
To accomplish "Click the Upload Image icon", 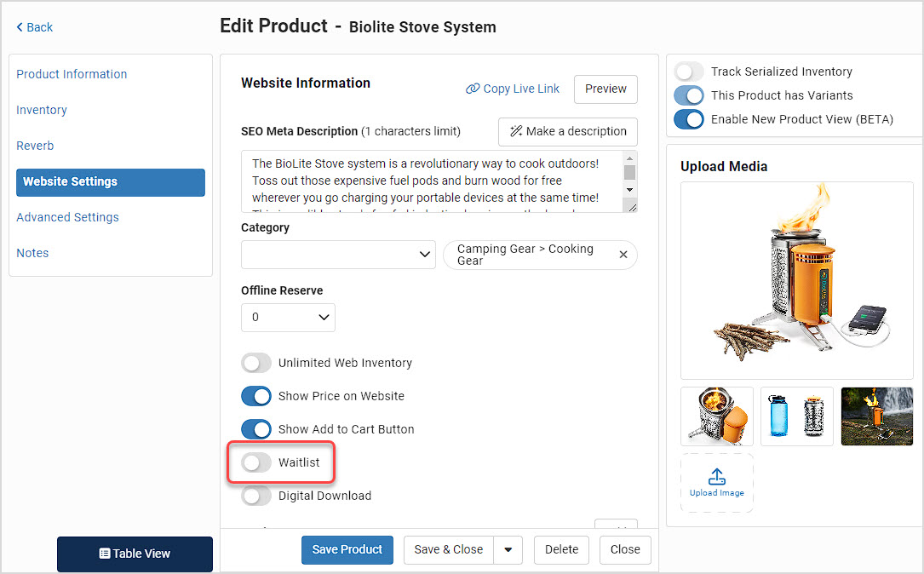I will click(x=716, y=476).
